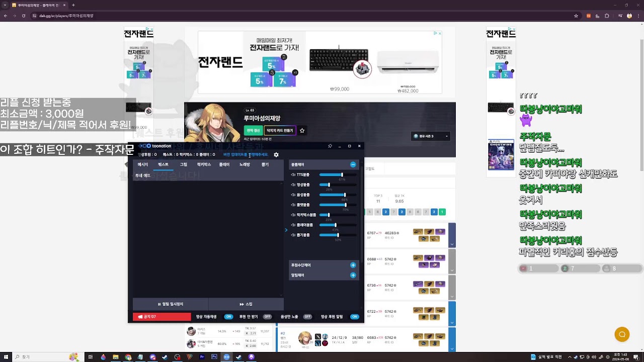Toggle 후원 안 받기 switch
The width and height of the screenshot is (644, 362).
[x=267, y=317]
